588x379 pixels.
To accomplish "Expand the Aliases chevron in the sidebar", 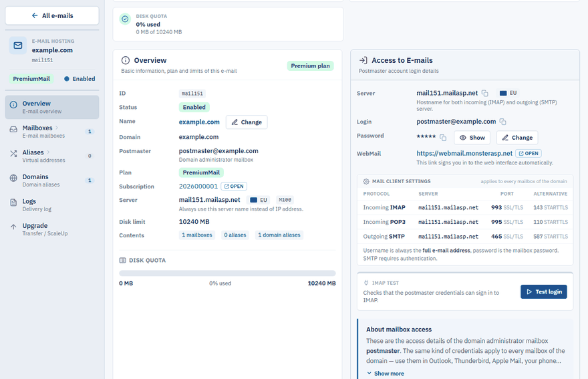I will (x=48, y=152).
